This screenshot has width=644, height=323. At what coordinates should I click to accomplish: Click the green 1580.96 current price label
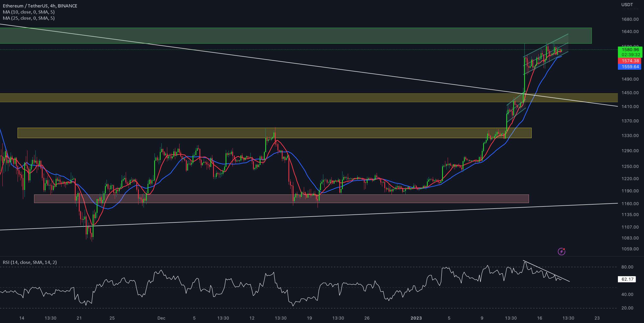pos(630,49)
